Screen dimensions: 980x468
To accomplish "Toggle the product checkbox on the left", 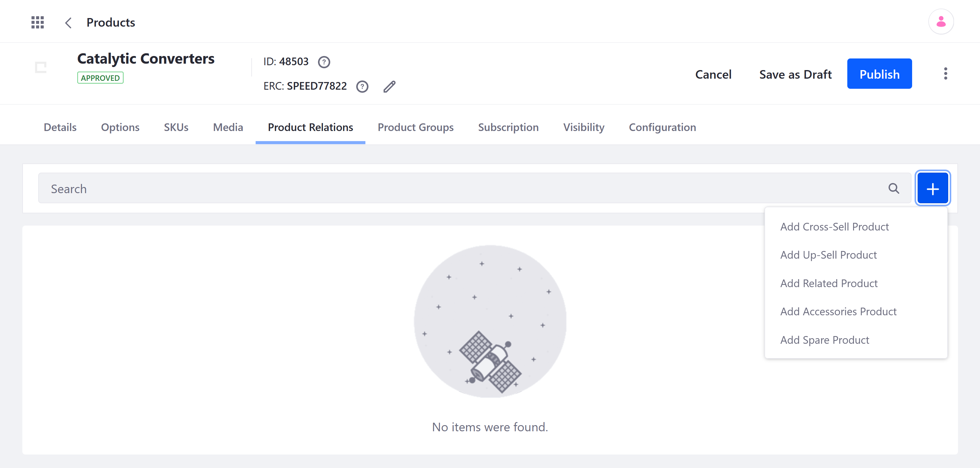I will tap(40, 67).
